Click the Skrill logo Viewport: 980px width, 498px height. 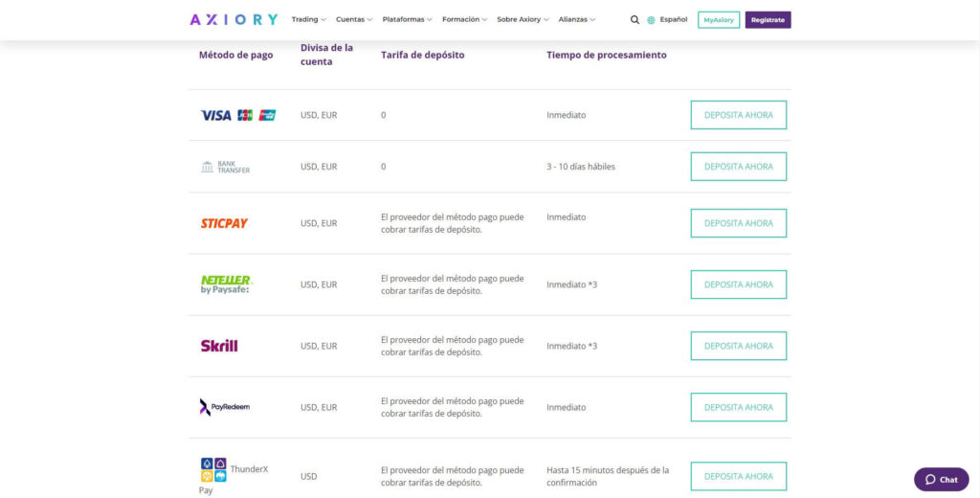coord(219,346)
